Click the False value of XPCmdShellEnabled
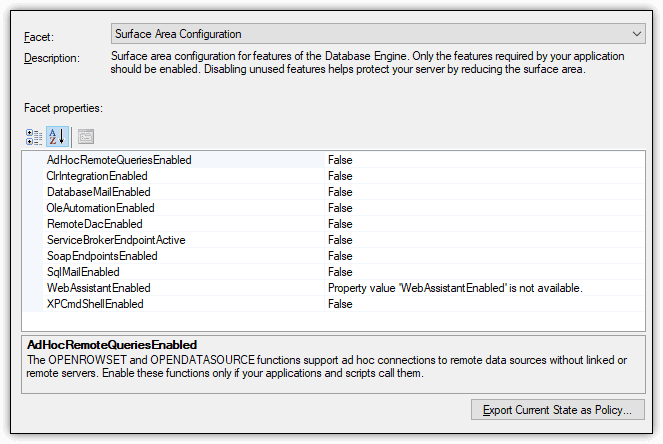 click(x=340, y=304)
